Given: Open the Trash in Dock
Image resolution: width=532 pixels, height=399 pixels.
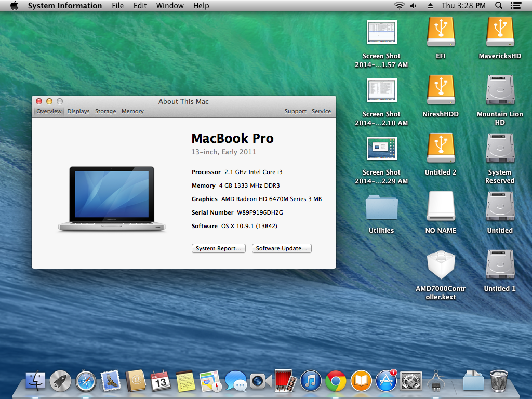Looking at the screenshot, I should (x=499, y=381).
